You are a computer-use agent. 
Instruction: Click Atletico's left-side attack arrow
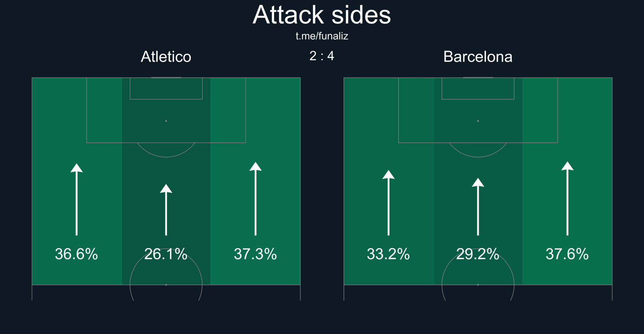click(77, 199)
